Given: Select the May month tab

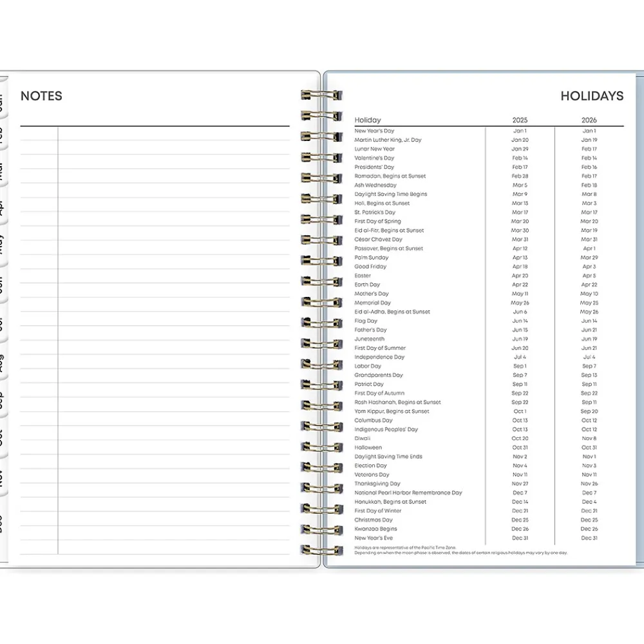Looking at the screenshot, I should pos(2,243).
